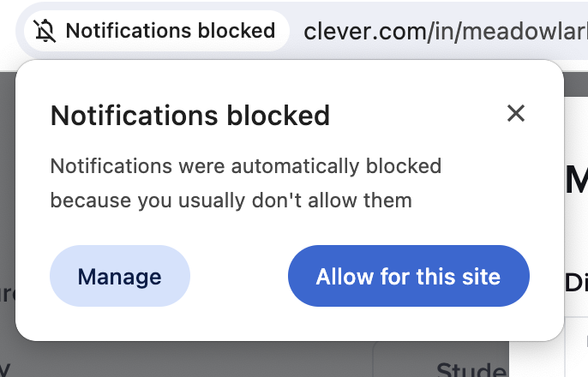Close the Notifications blocked popup

click(515, 113)
